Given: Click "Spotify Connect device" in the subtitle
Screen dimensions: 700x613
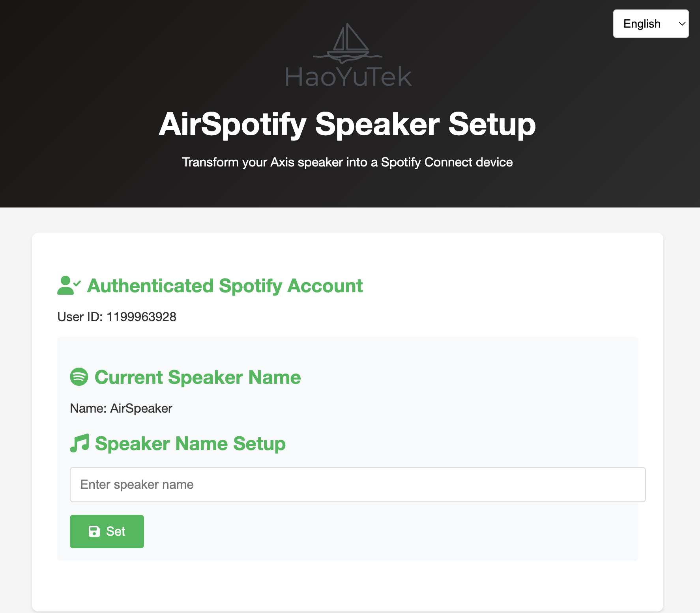Looking at the screenshot, I should pos(447,162).
